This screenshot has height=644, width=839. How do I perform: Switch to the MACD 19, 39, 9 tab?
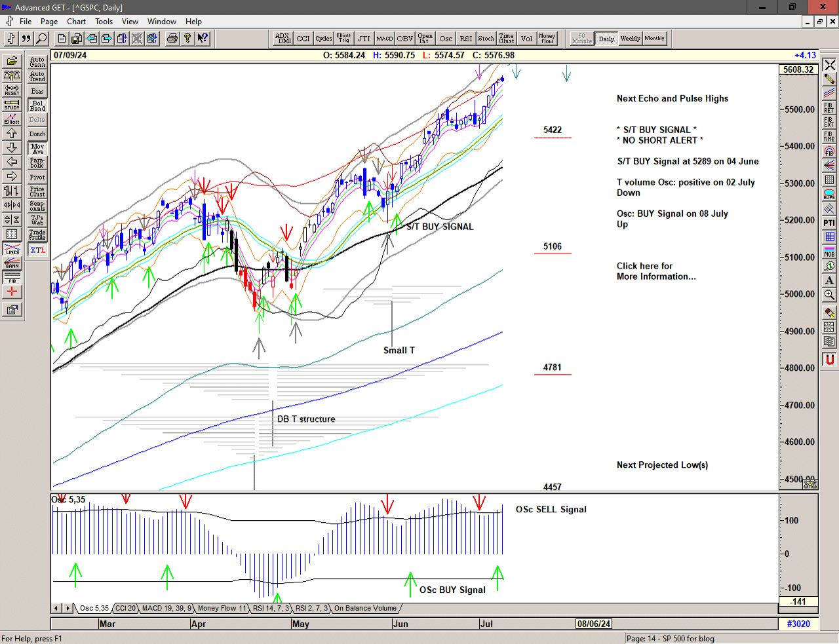coord(166,609)
